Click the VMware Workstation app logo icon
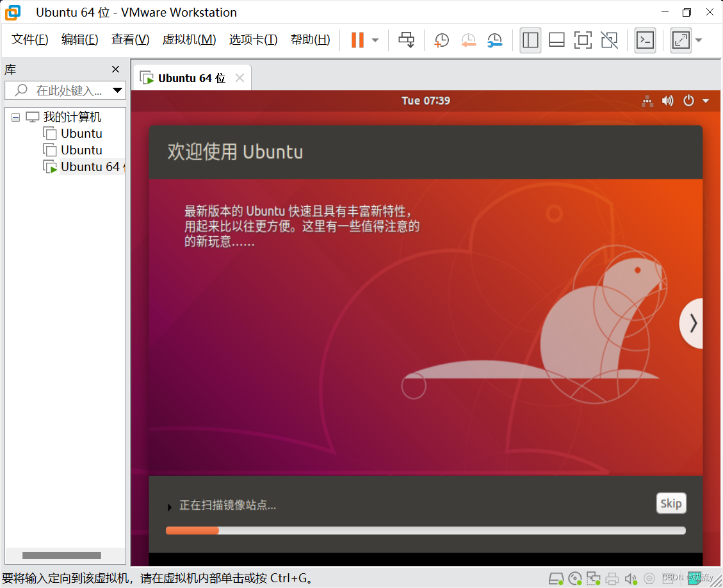 coord(13,12)
